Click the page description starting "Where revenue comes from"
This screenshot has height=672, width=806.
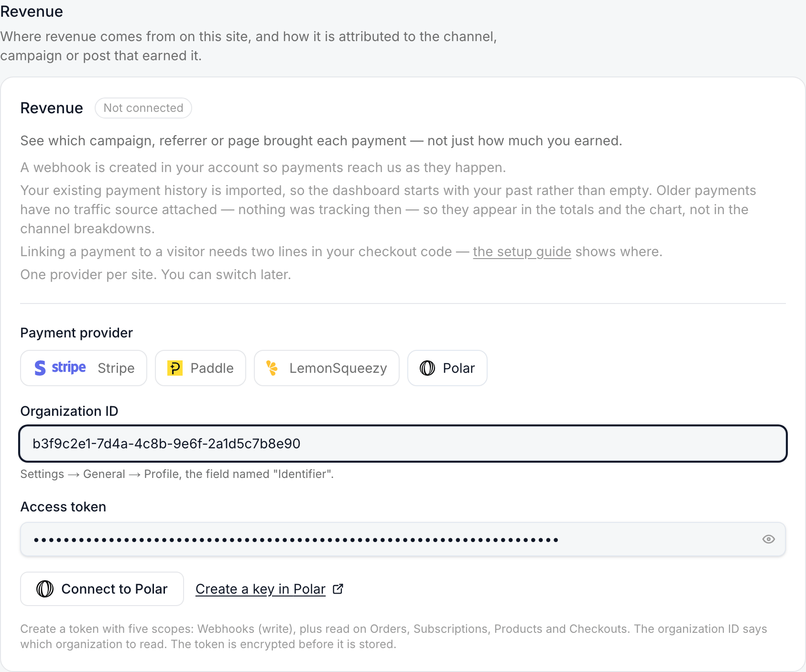(249, 46)
